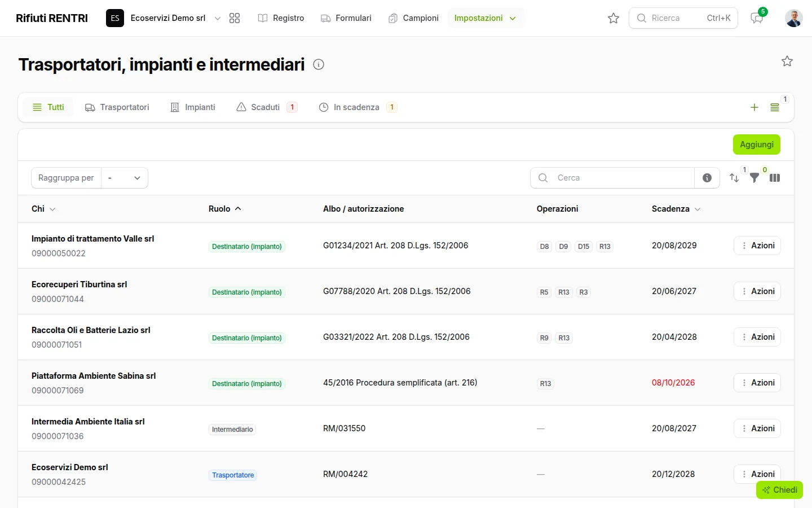Click the global Ricerca search box
Image resolution: width=812 pixels, height=508 pixels.
point(683,18)
